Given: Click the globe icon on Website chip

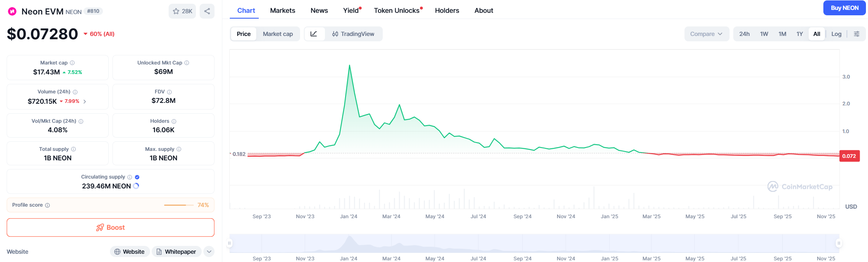Looking at the screenshot, I should [117, 252].
